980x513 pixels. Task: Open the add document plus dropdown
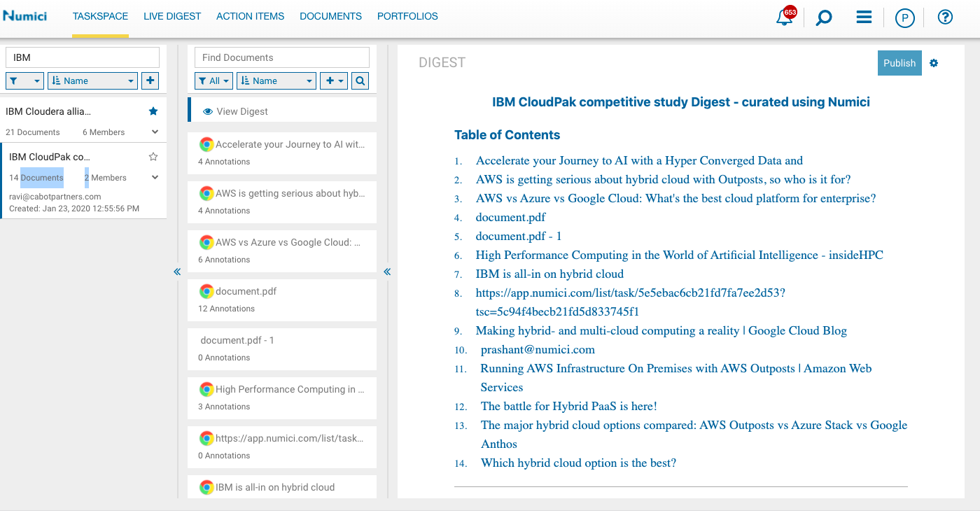click(334, 80)
